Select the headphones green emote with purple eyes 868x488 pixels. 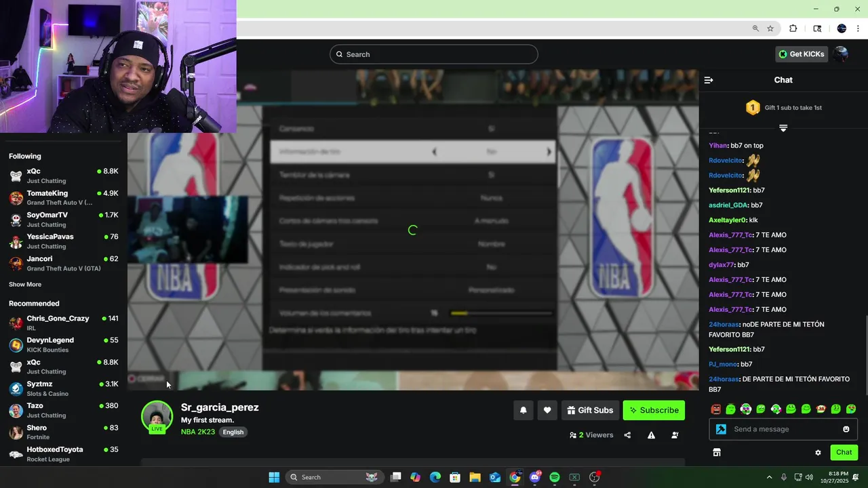tap(746, 409)
